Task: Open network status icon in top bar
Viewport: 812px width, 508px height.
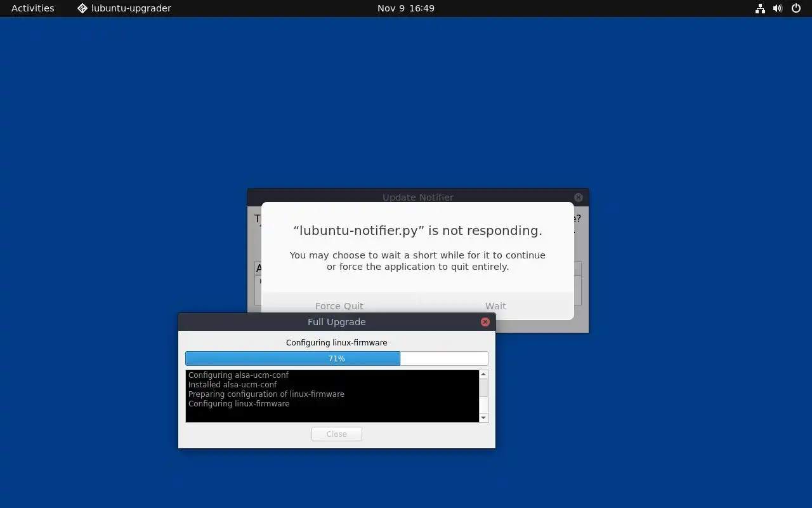Action: [760, 8]
